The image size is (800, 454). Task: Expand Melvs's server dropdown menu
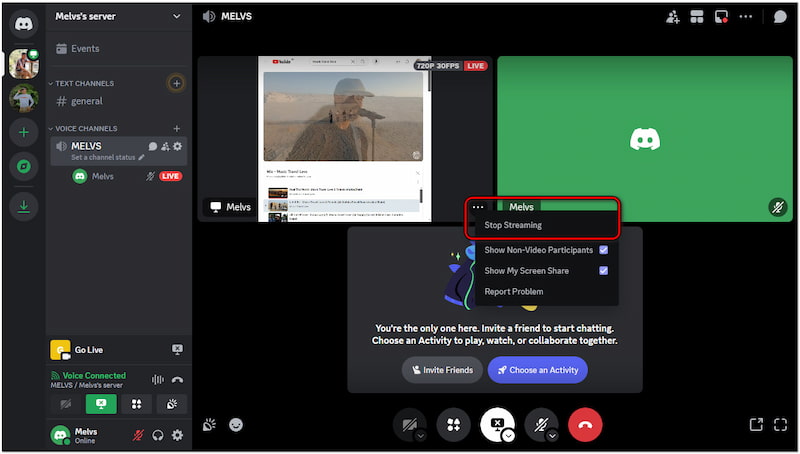click(x=177, y=16)
